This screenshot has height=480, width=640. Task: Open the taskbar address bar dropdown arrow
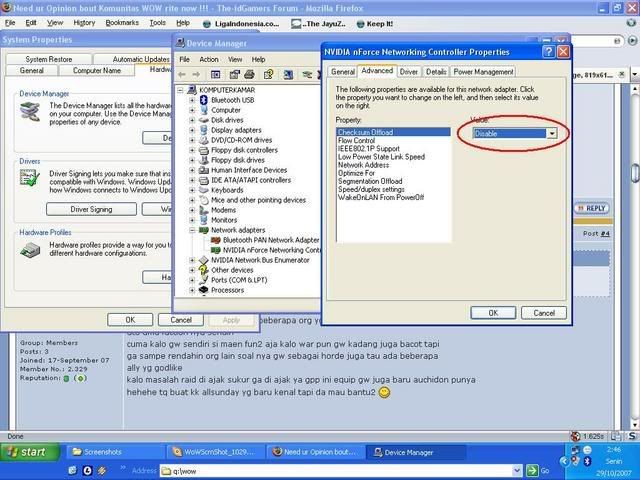517,471
